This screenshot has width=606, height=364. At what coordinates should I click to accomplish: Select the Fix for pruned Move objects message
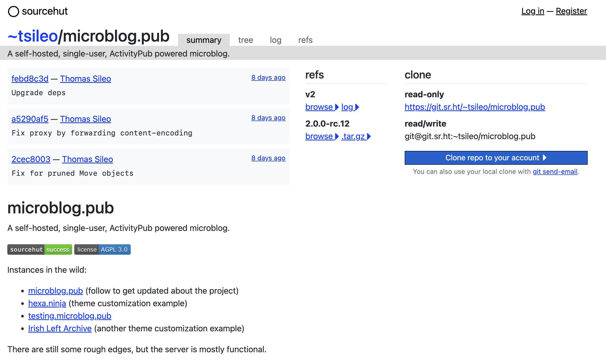click(72, 173)
